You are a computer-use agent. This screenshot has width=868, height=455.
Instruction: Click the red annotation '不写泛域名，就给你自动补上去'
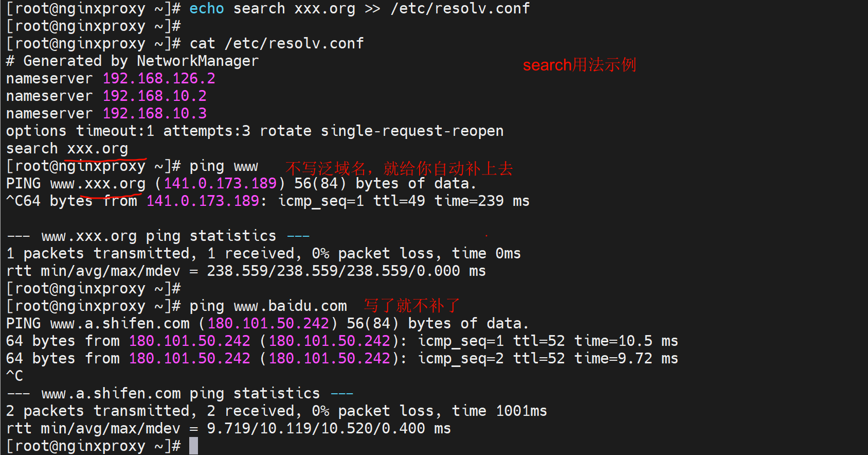point(399,168)
